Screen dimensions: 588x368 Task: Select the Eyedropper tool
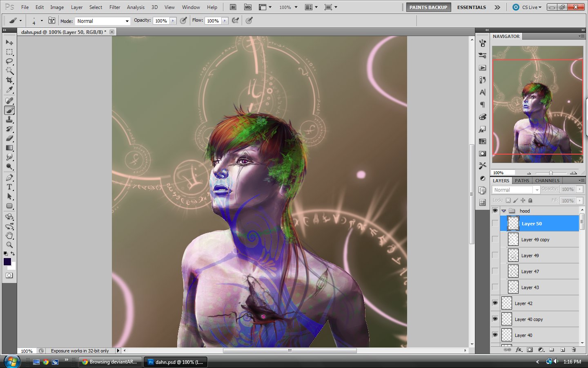(x=9, y=90)
